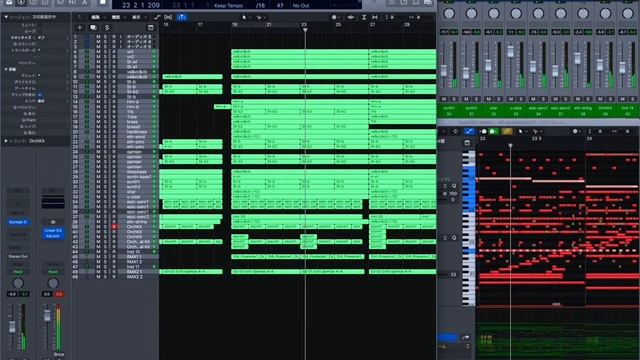The height and width of the screenshot is (360, 640).
Task: Mute the オーディオ 3 track
Action: tap(98, 36)
